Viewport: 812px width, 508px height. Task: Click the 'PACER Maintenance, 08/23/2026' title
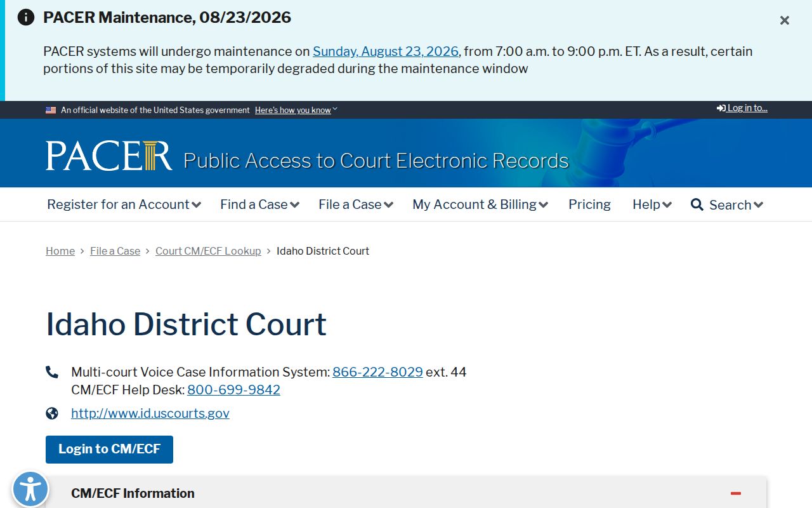coord(167,17)
